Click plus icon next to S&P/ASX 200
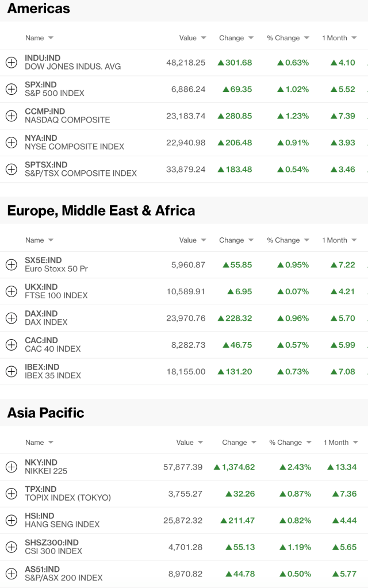The image size is (368, 588). tap(11, 574)
